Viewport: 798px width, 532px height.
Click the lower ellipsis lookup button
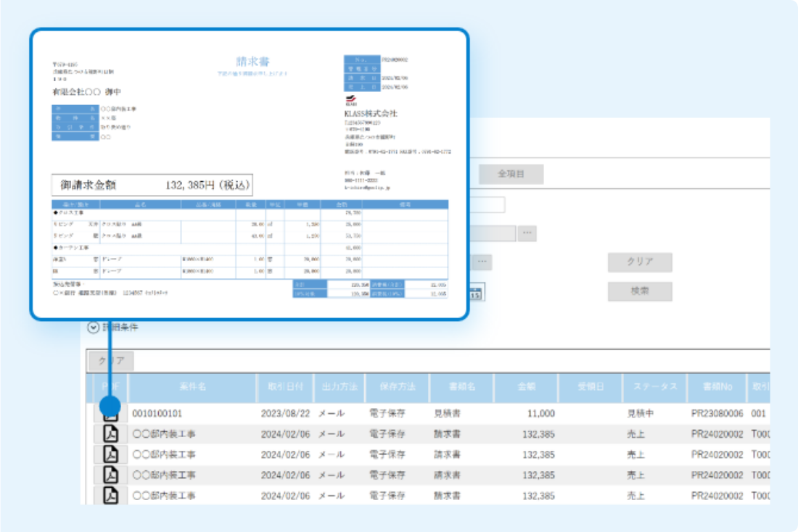click(x=481, y=262)
